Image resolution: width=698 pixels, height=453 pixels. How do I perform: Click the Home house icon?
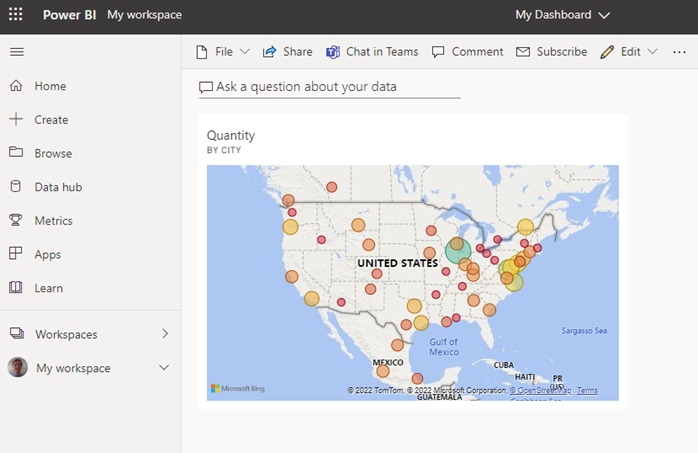pos(16,85)
